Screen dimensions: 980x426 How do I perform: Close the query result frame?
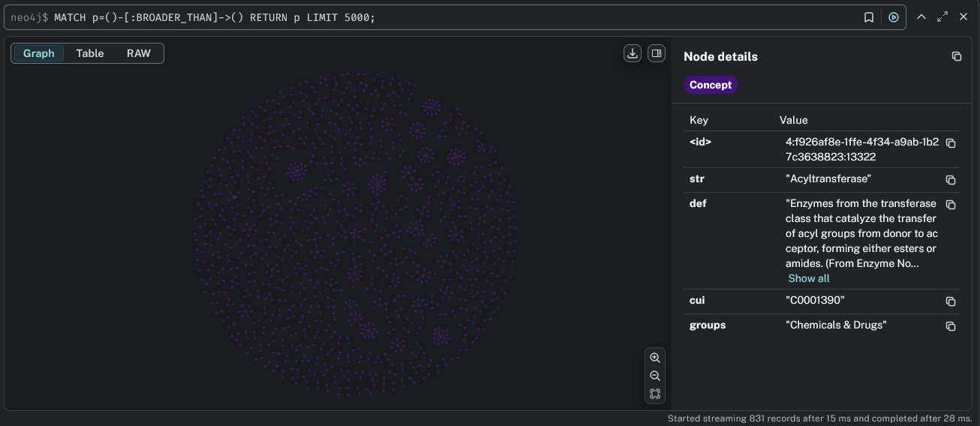[963, 16]
